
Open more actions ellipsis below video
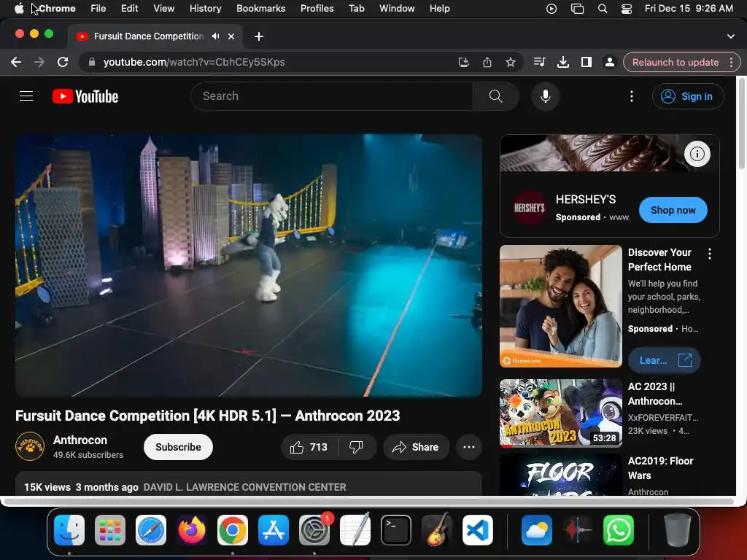(x=469, y=447)
